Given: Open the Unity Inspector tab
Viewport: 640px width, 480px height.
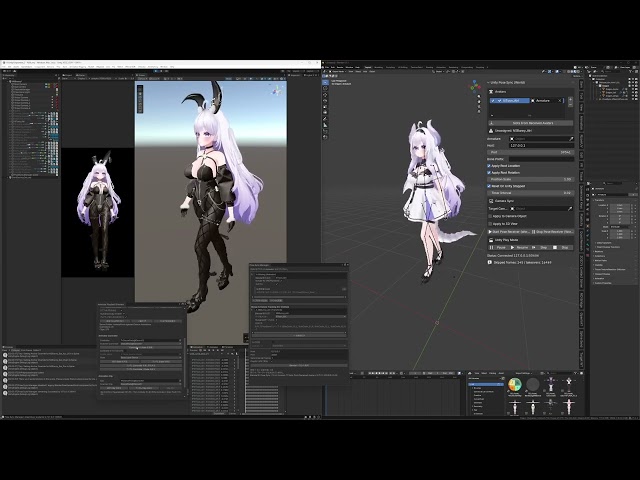Looking at the screenshot, I should click(294, 75).
